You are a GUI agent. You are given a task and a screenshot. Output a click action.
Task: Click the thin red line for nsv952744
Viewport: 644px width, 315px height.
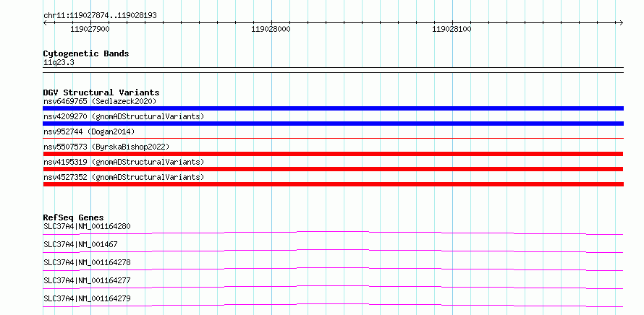333,138
